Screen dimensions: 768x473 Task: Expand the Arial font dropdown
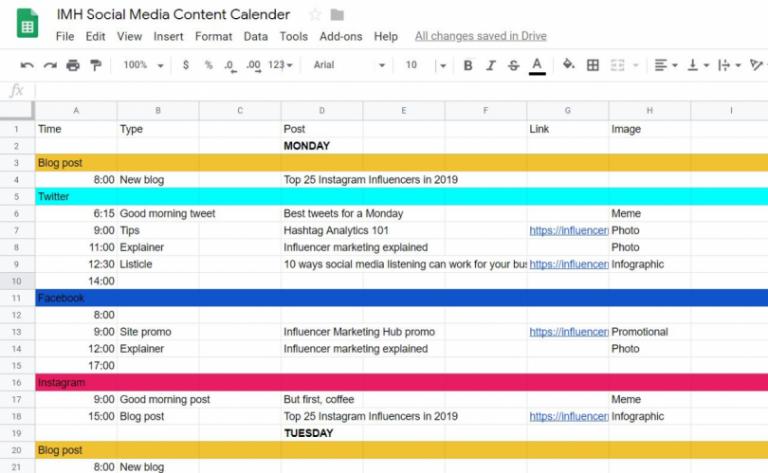[348, 65]
